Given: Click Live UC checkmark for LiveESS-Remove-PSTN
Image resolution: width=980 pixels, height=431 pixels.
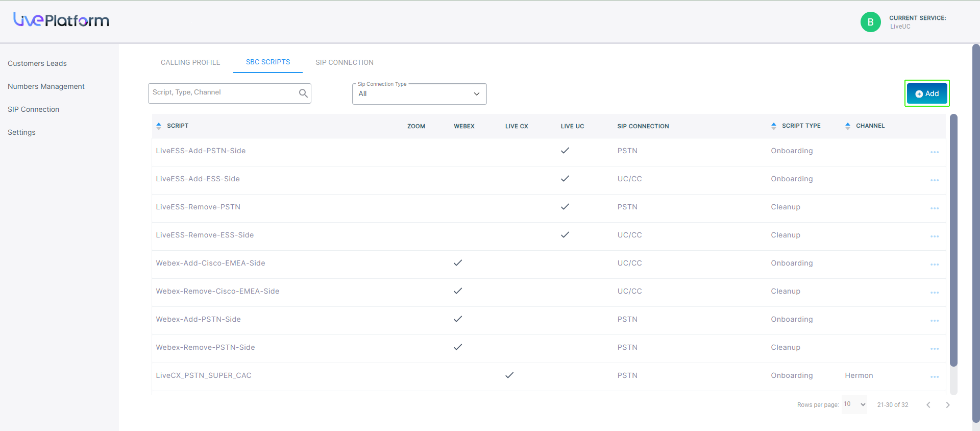Looking at the screenshot, I should (x=565, y=207).
